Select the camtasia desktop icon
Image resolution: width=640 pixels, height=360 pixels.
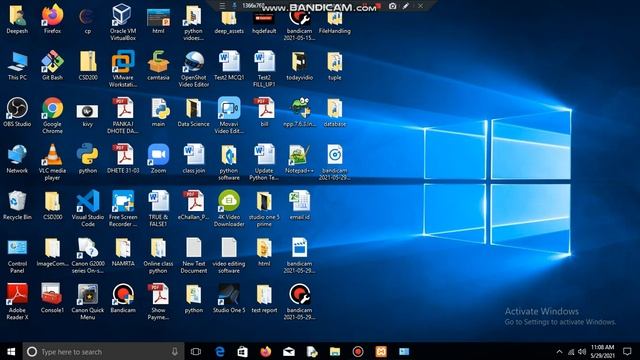(x=158, y=65)
